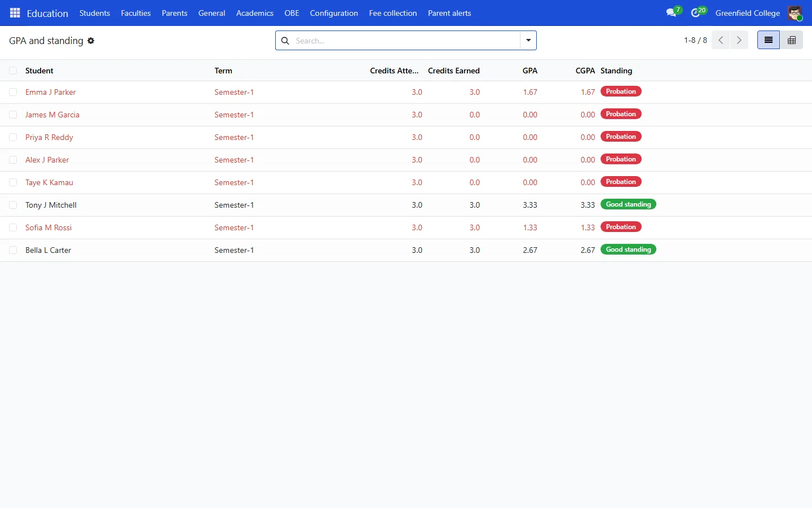Sort by the GPA column header
Image resolution: width=812 pixels, height=508 pixels.
(x=530, y=71)
